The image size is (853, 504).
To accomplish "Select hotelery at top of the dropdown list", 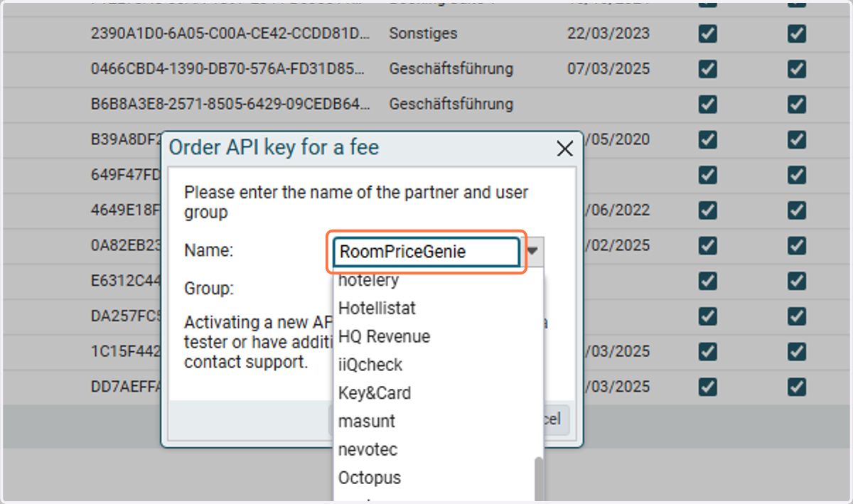I will 368,281.
